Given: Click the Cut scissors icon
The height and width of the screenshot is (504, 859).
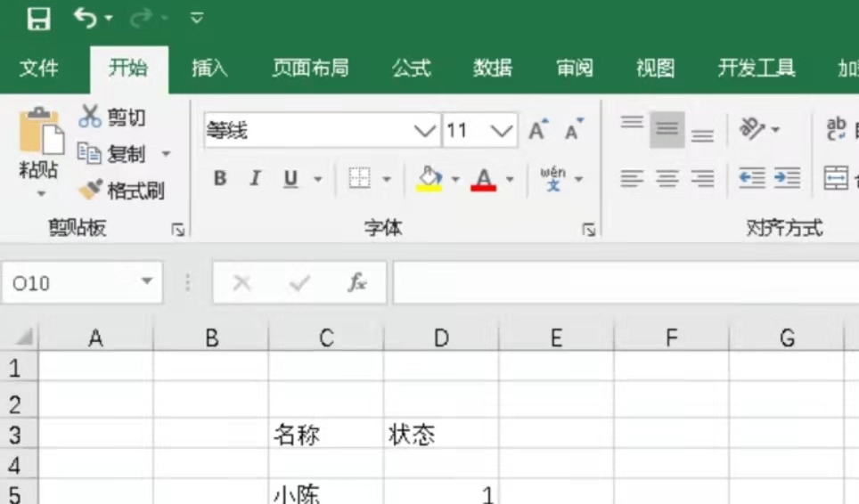Looking at the screenshot, I should (x=91, y=117).
